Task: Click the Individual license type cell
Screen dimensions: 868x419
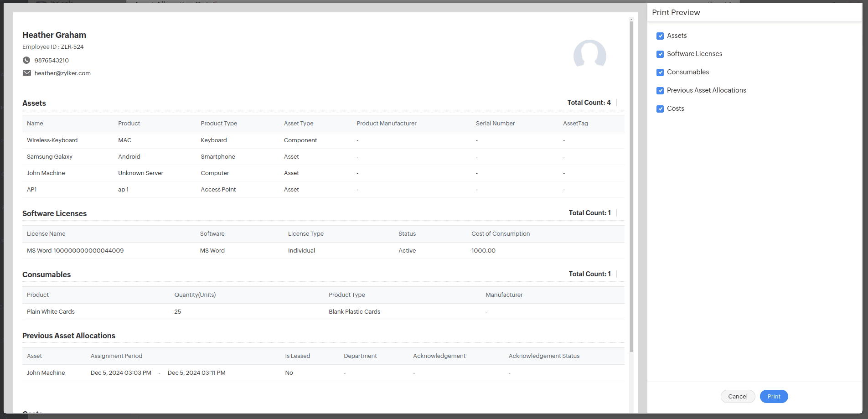Action: point(301,251)
